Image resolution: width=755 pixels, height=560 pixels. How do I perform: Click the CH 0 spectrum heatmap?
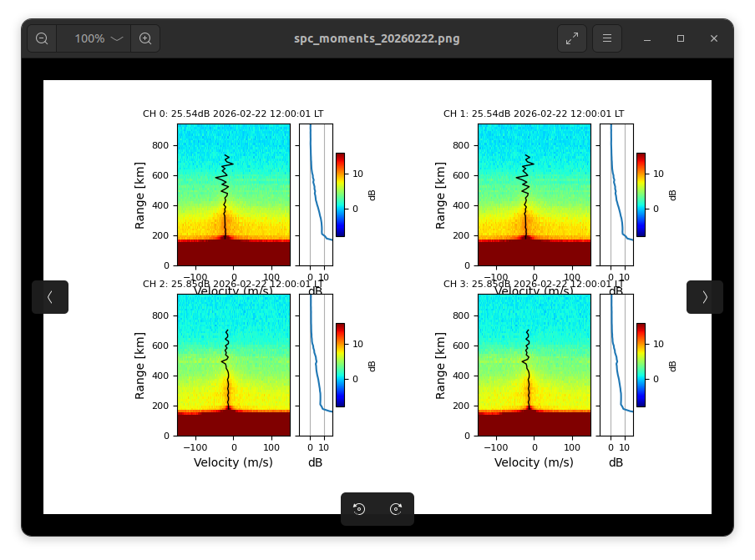point(234,194)
